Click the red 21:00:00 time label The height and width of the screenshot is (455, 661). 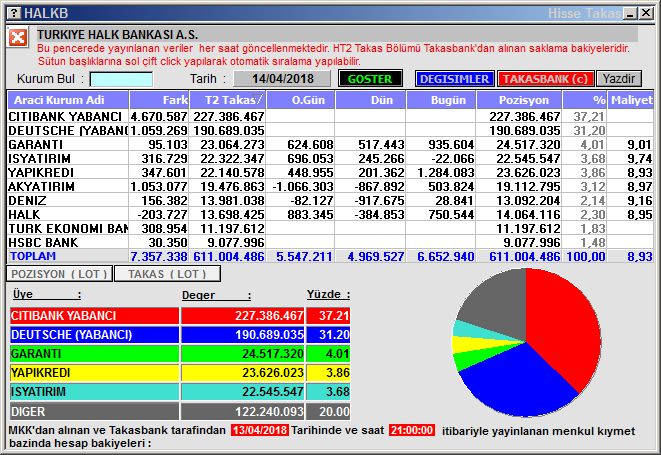pyautogui.click(x=412, y=430)
